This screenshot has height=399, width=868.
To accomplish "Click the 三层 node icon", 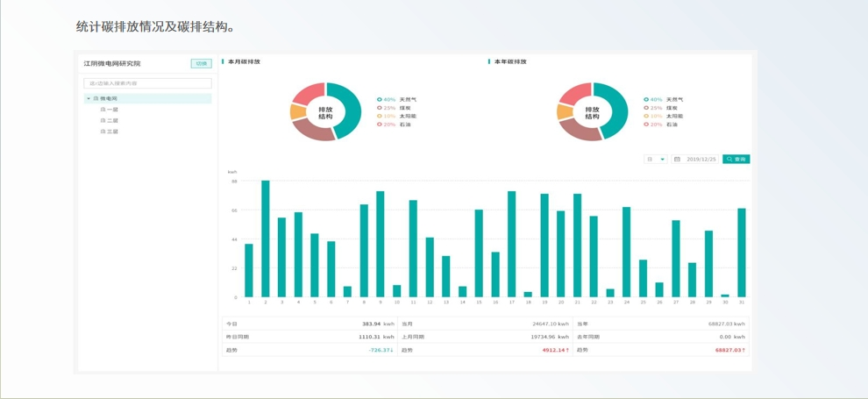I will pyautogui.click(x=103, y=132).
